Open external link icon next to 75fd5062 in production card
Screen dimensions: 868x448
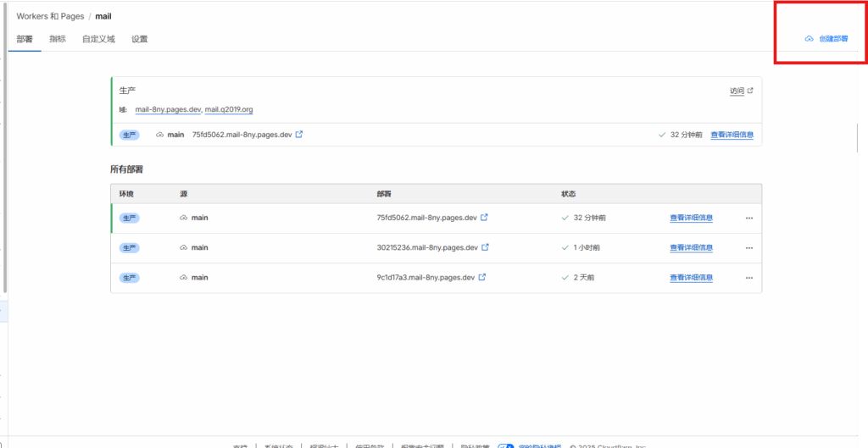pos(298,134)
